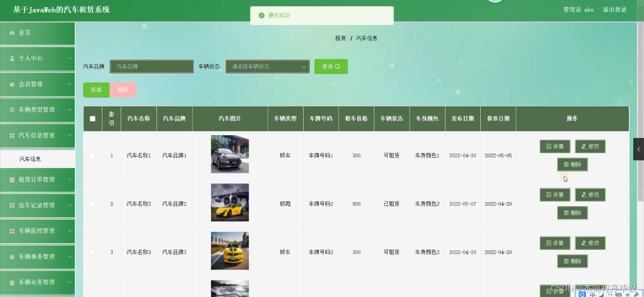Open 详情 for 汽车名称1
This screenshot has height=297, width=644.
pyautogui.click(x=555, y=146)
